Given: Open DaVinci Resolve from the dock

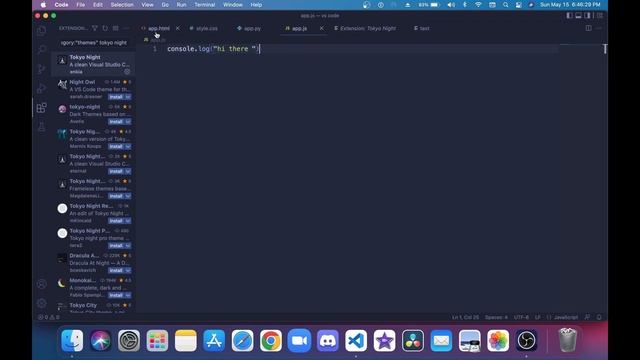Looking at the screenshot, I should (413, 340).
